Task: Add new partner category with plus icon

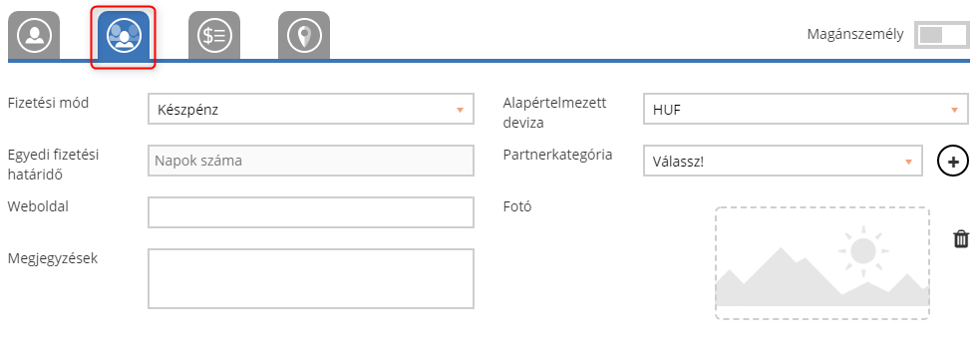Action: (952, 162)
